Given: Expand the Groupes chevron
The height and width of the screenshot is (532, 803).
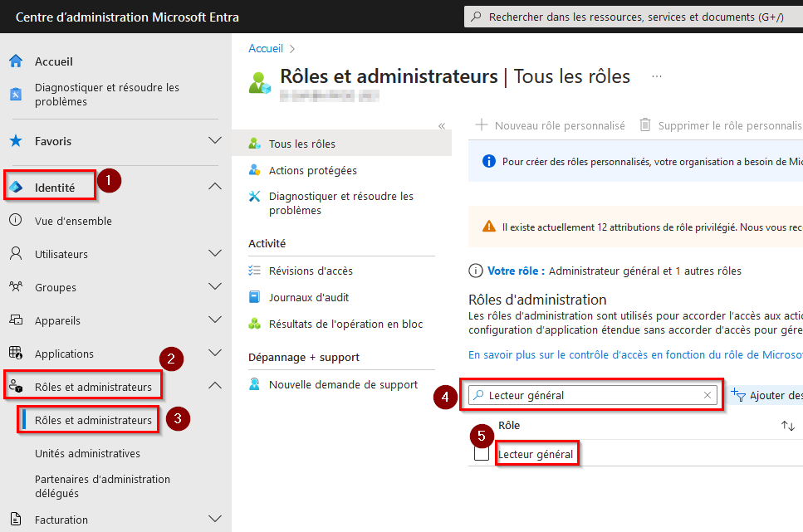Looking at the screenshot, I should pyautogui.click(x=215, y=286).
